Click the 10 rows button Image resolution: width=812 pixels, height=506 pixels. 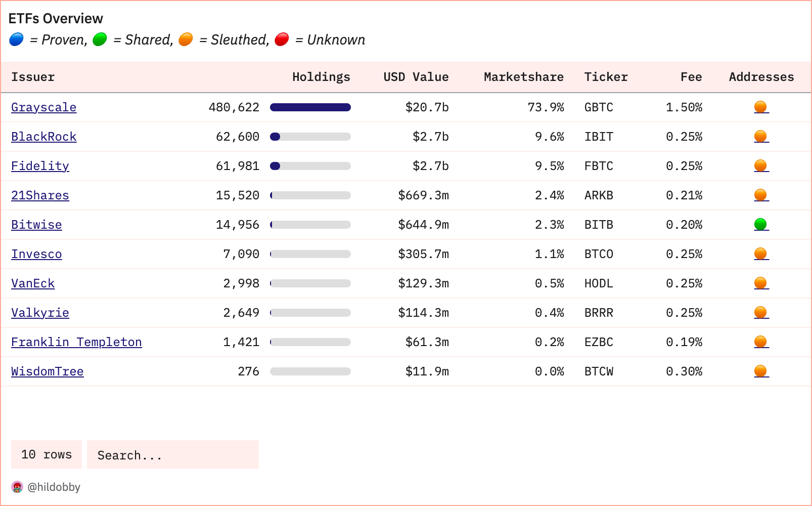pos(47,454)
